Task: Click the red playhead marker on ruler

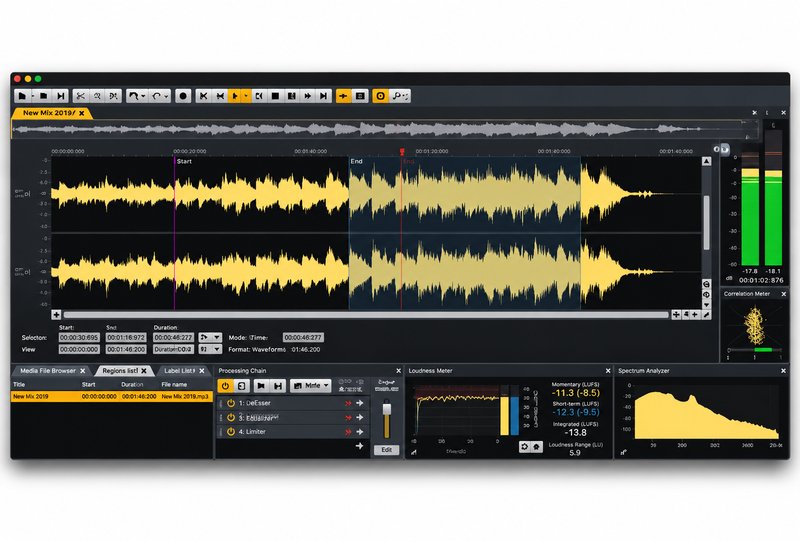Action: click(x=402, y=152)
